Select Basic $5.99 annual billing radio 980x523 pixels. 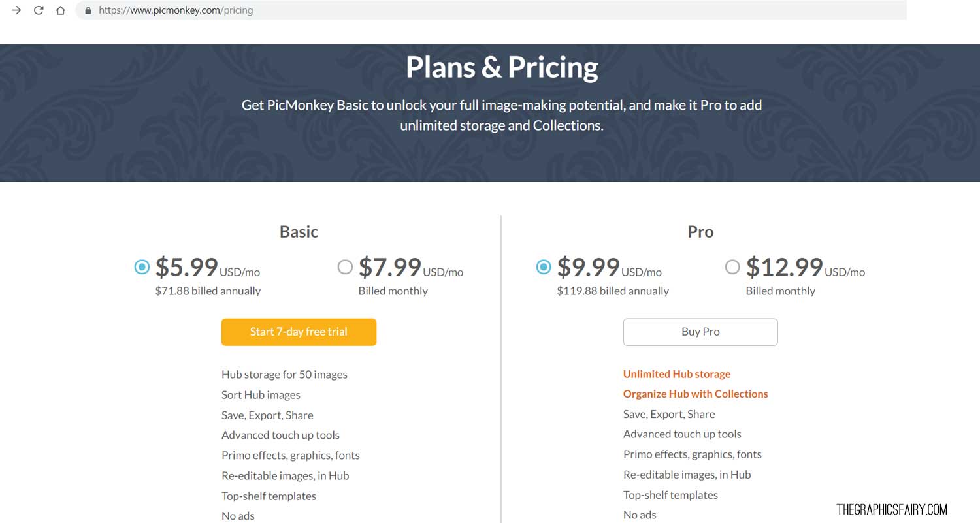click(x=142, y=266)
